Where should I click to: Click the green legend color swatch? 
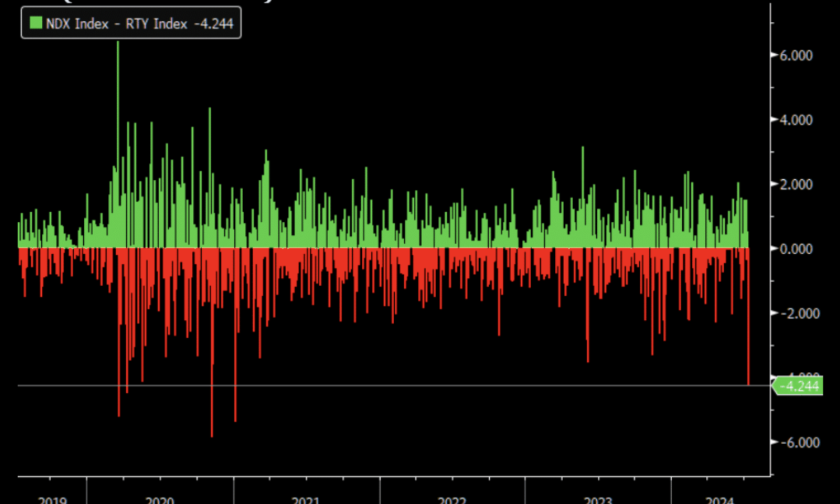pos(36,23)
